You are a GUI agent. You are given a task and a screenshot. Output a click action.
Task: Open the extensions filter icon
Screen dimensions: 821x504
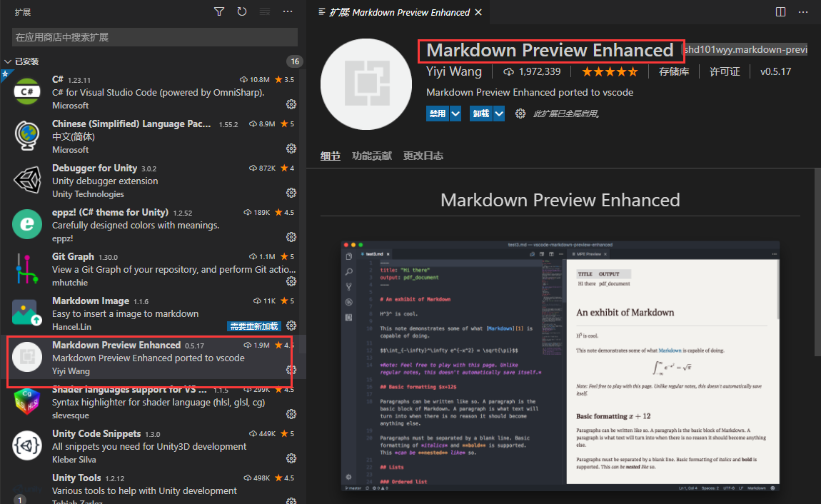point(219,11)
